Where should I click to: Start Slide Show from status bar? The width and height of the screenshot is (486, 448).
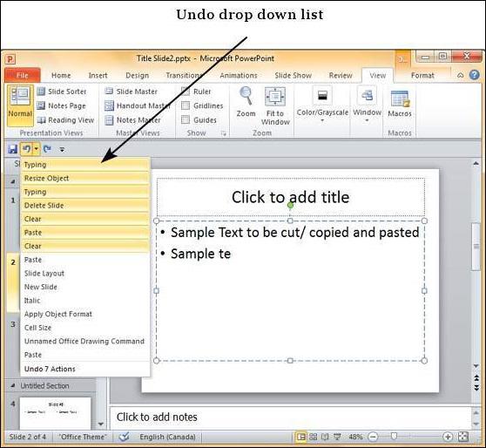tap(337, 437)
